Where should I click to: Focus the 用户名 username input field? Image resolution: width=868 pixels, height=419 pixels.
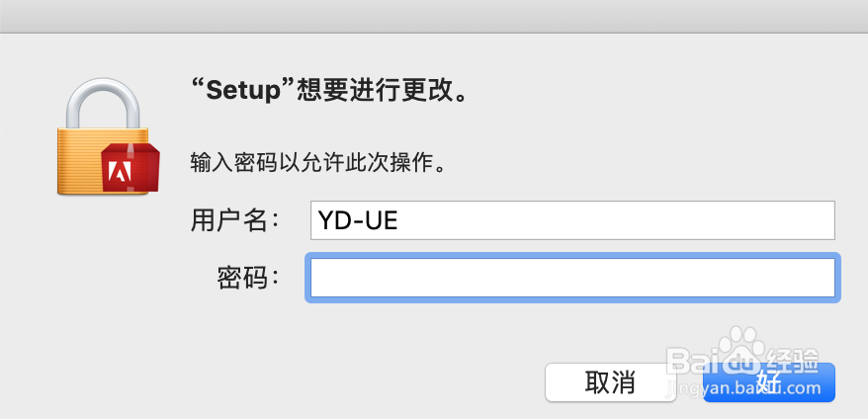pos(572,220)
